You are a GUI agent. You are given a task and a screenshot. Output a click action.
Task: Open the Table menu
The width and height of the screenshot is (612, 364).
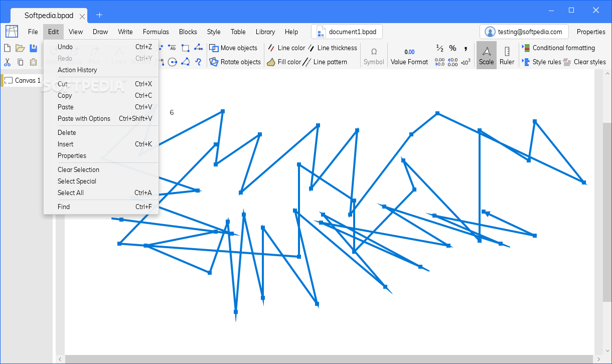[238, 32]
